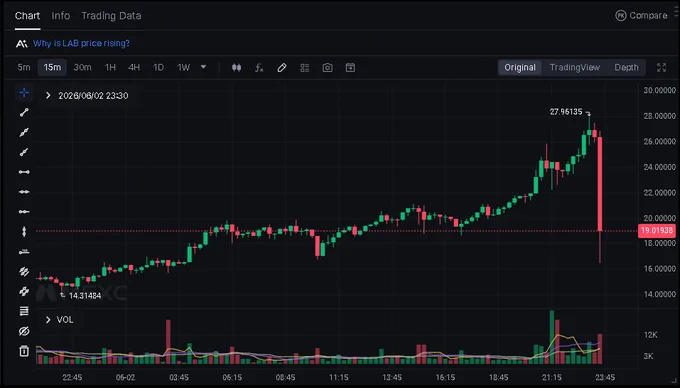This screenshot has width=680, height=388.
Task: Click the 11:15 time axis label
Action: point(339,377)
